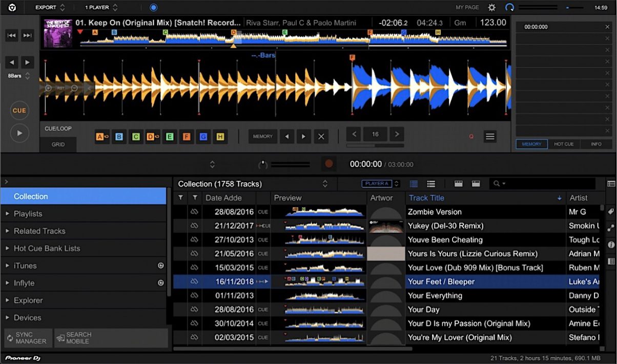Open the Collection tracks header dropdown
Screen dimensions: 617x364
pyautogui.click(x=325, y=183)
